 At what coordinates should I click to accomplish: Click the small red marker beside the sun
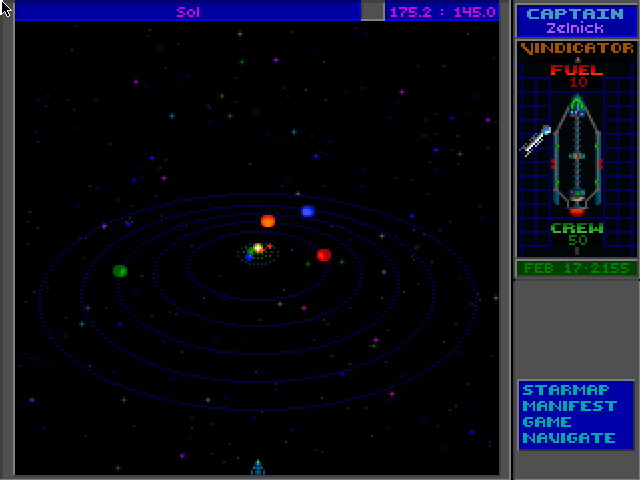[x=269, y=246]
